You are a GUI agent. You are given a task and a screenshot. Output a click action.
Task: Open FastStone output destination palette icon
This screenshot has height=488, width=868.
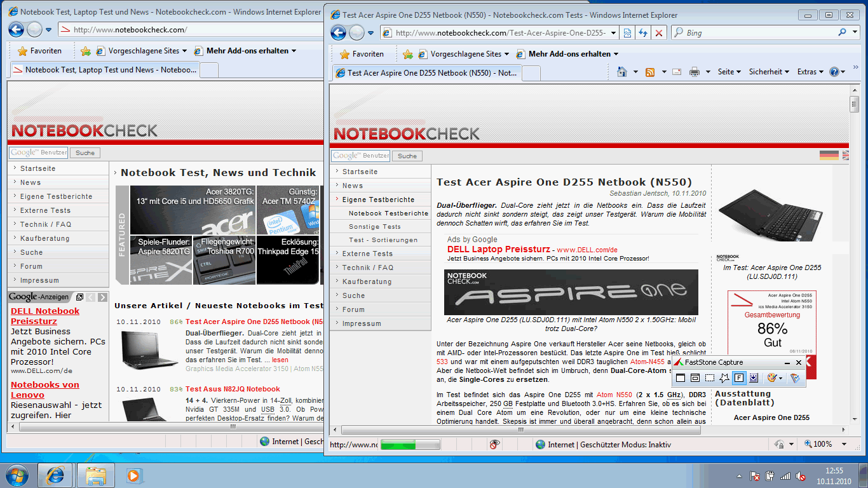772,378
